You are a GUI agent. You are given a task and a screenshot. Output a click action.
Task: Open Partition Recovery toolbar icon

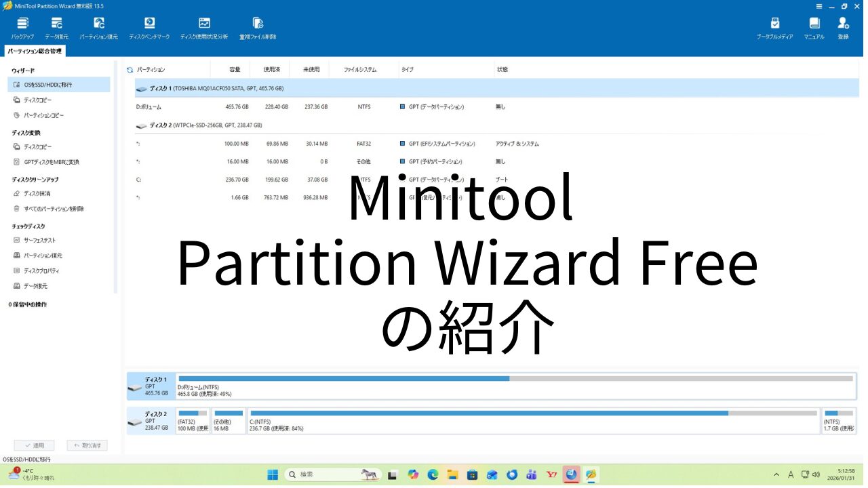tap(98, 27)
